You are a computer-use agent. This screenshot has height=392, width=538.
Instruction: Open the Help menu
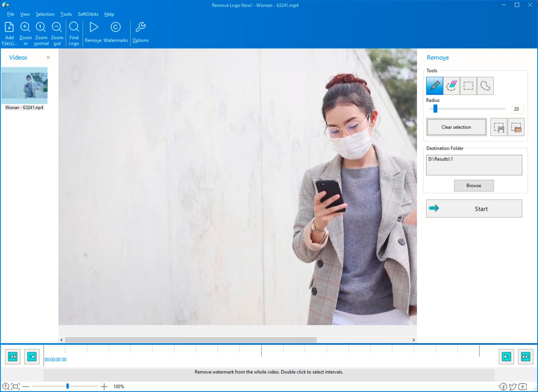109,14
